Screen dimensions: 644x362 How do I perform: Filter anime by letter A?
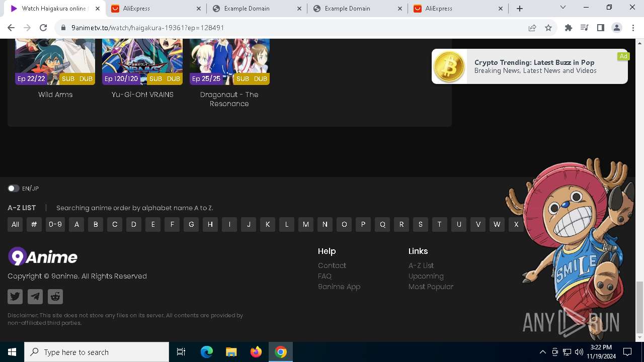(76, 224)
